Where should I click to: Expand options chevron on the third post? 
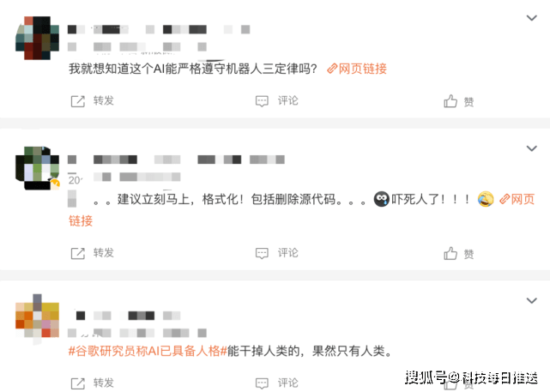[x=532, y=300]
